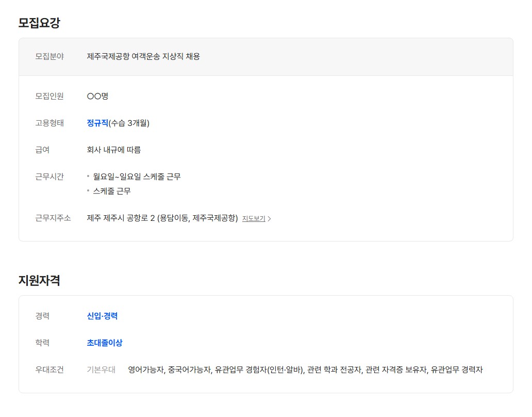Click the 우대조건 label
Image resolution: width=532 pixels, height=417 pixels.
[49, 370]
